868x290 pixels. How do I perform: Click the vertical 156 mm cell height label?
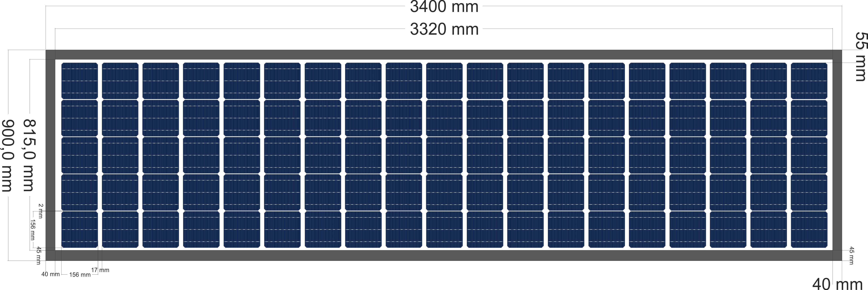[33, 229]
